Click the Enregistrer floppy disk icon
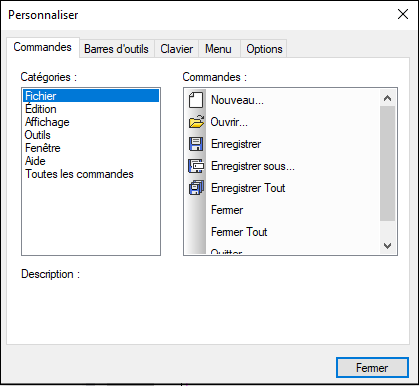The width and height of the screenshot is (419, 386). point(196,144)
